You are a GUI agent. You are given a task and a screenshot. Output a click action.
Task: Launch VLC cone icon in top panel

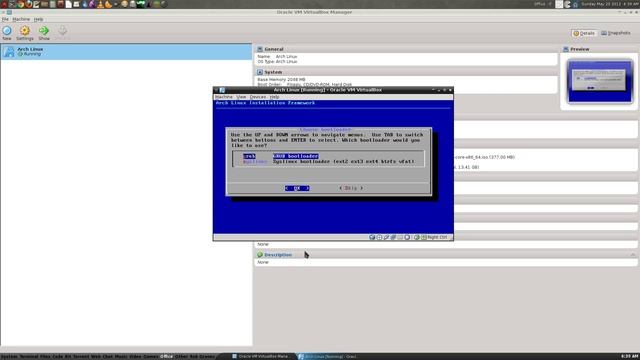click(100, 4)
